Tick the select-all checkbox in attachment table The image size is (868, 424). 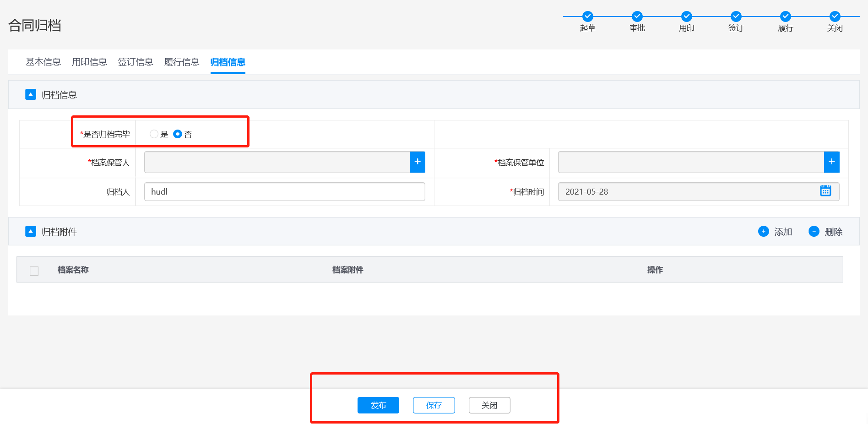pos(34,271)
